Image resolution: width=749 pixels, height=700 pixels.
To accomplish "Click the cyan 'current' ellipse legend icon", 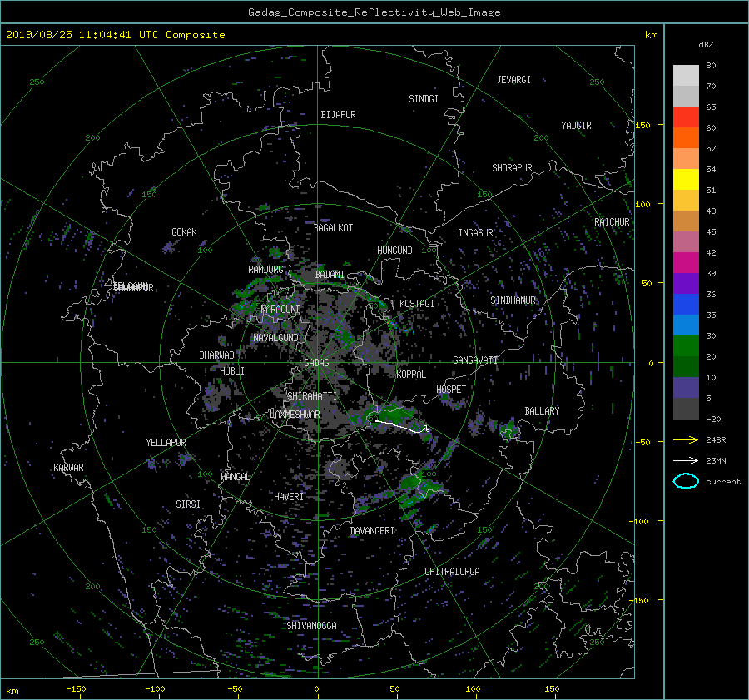I will coord(686,481).
